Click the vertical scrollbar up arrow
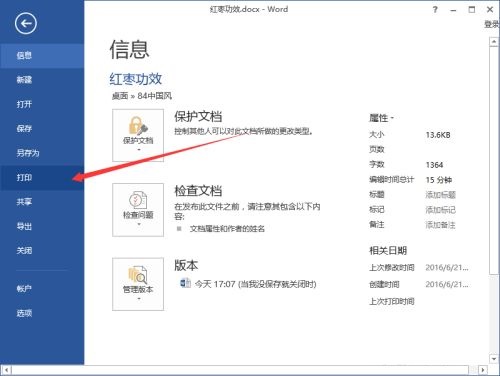The height and width of the screenshot is (376, 500). click(x=494, y=42)
